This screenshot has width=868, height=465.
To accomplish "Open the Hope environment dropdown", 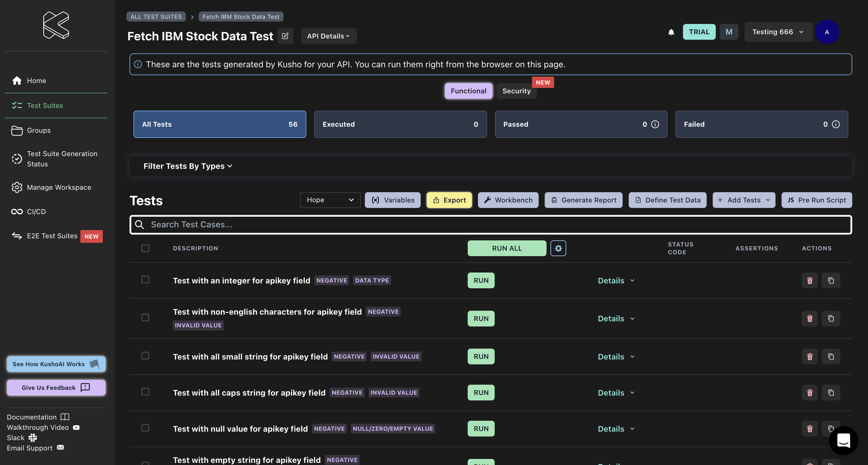I will pyautogui.click(x=330, y=200).
